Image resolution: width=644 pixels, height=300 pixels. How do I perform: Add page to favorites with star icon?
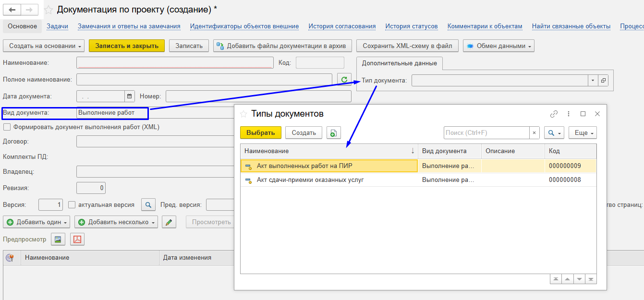(49, 10)
